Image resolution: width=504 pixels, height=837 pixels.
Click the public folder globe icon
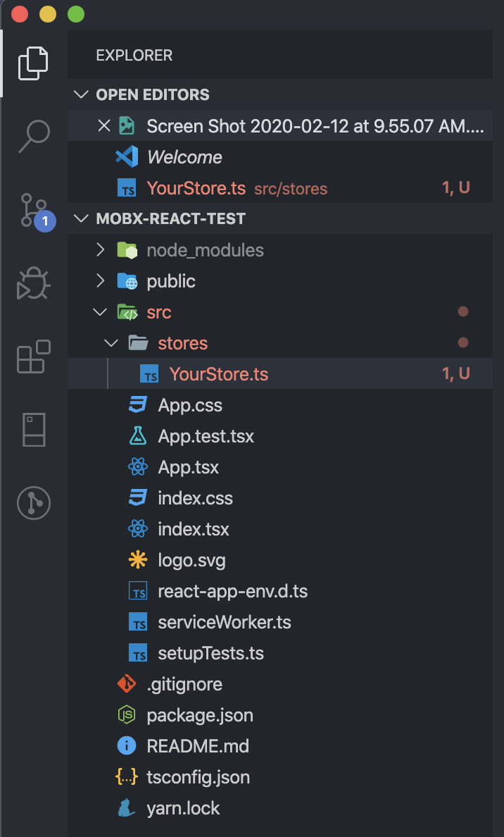[x=127, y=281]
